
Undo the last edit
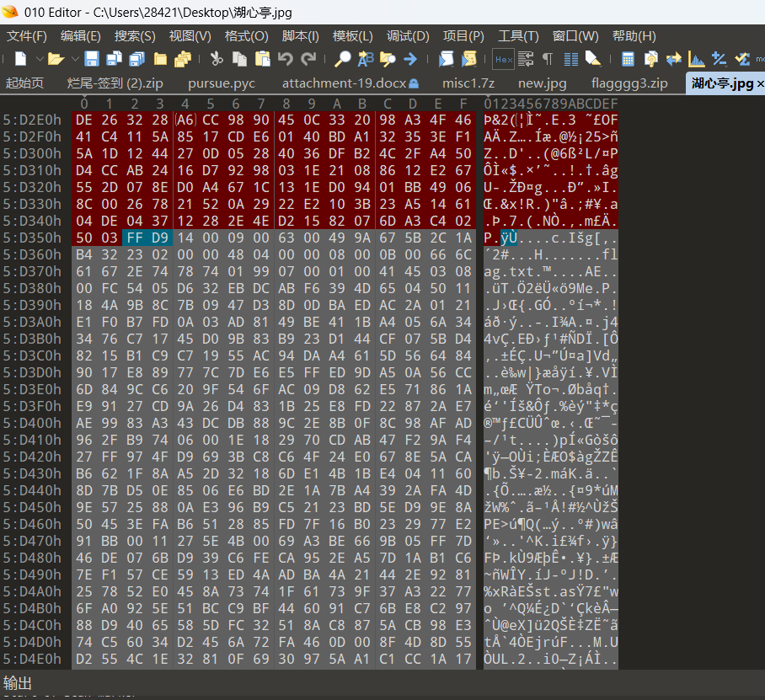click(x=286, y=59)
